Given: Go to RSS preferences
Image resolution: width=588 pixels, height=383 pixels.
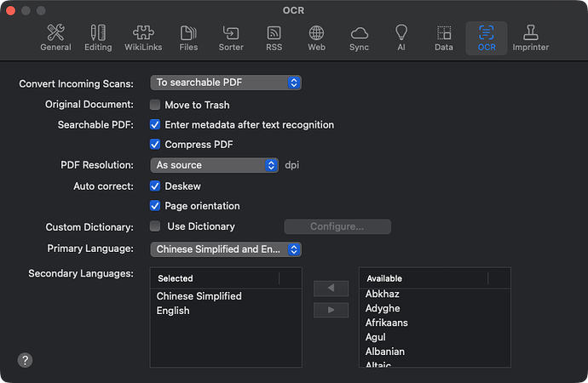Looking at the screenshot, I should (274, 38).
